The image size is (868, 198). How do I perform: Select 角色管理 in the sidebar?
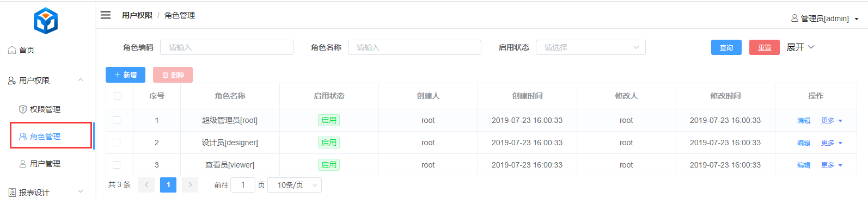(51, 137)
